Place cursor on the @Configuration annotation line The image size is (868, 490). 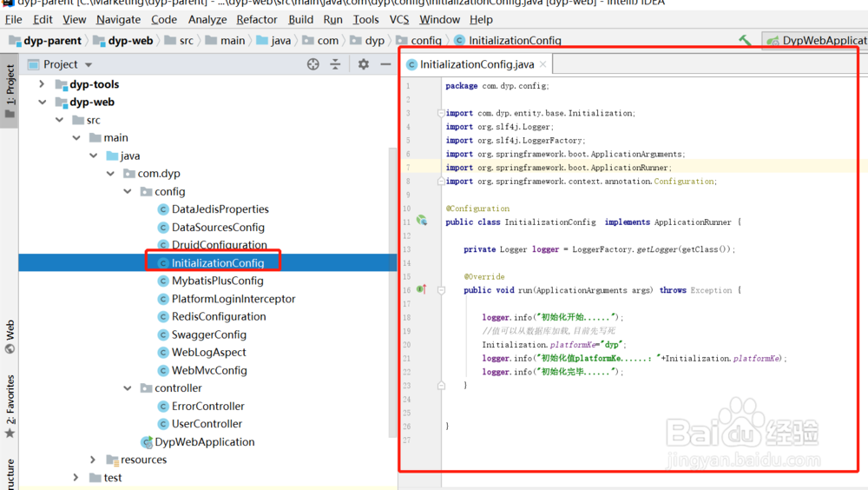point(477,209)
